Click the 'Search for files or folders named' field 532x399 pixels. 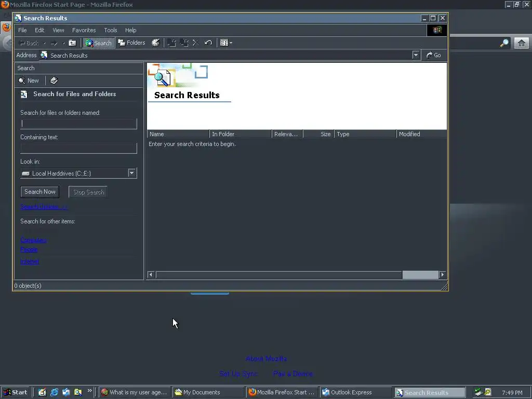[79, 124]
